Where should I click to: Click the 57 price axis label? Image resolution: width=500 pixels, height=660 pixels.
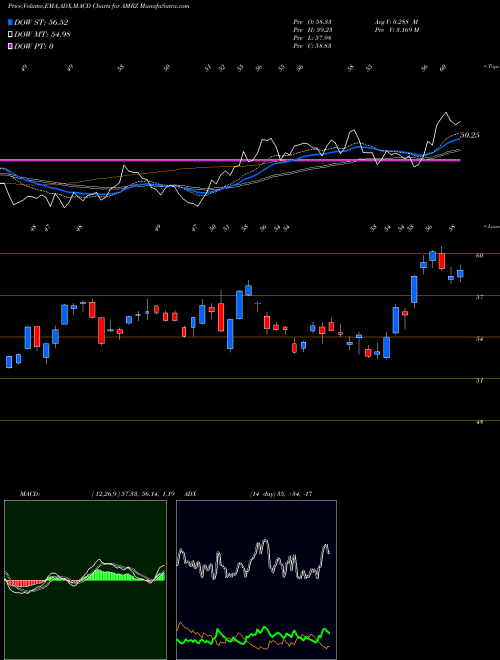(x=479, y=297)
